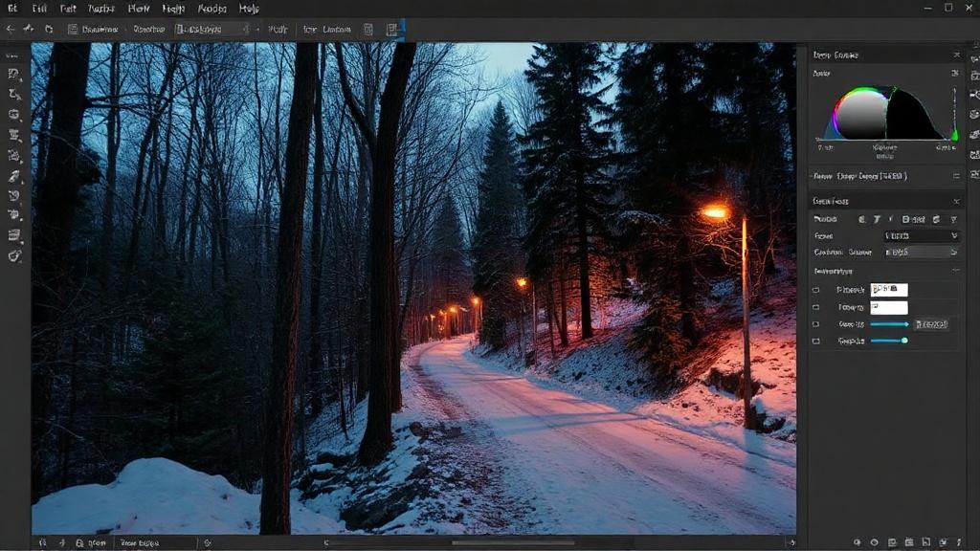Toggle the checkbox beside the upper blue slider
Screen dimensions: 980x551
(815, 324)
